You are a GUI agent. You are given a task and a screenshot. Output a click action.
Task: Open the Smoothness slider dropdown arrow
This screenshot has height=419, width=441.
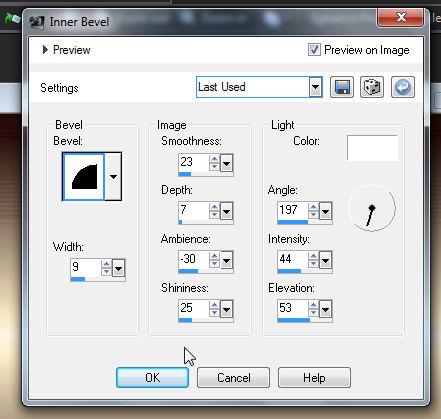(227, 163)
